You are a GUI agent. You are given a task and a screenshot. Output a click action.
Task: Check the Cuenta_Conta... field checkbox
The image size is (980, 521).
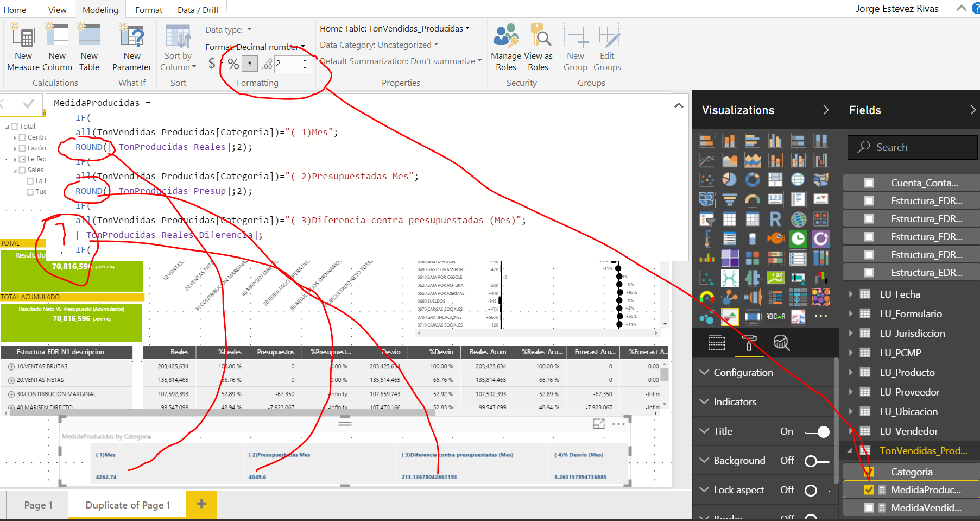pos(869,183)
